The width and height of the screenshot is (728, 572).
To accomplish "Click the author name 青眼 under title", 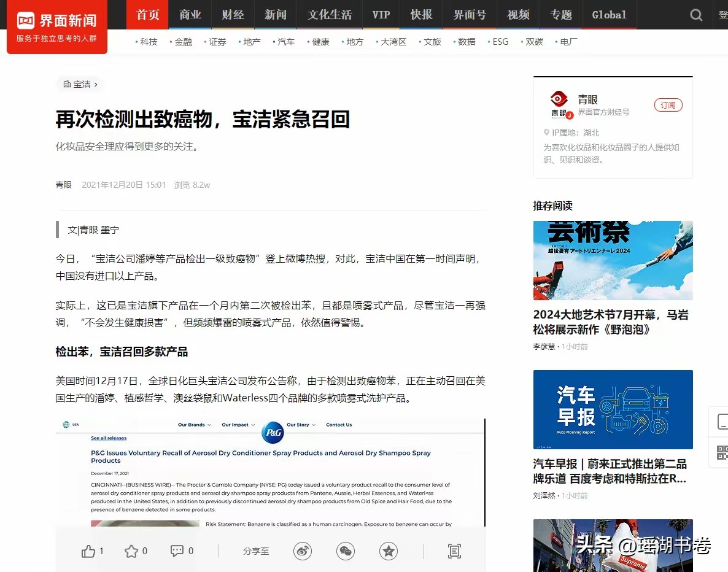I will (64, 185).
